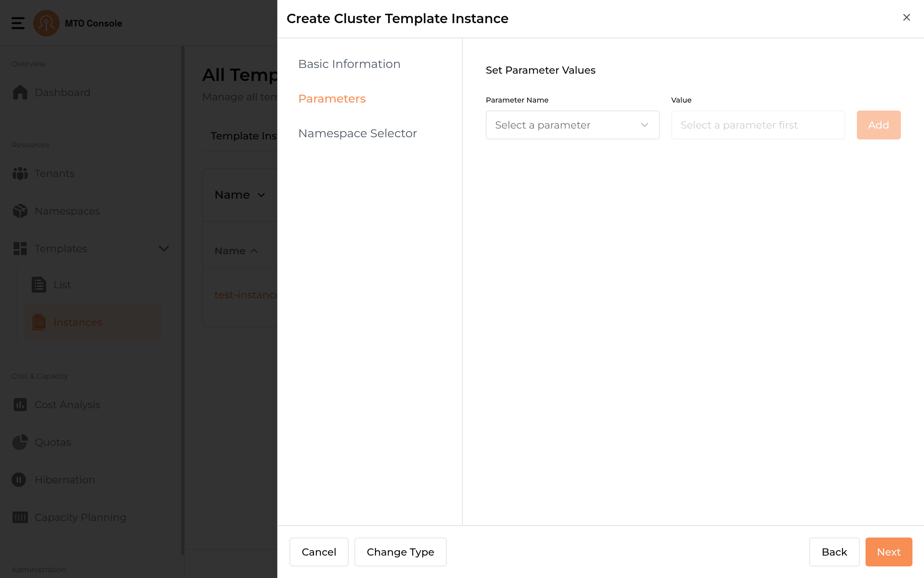Go to Basic Information step

click(349, 64)
